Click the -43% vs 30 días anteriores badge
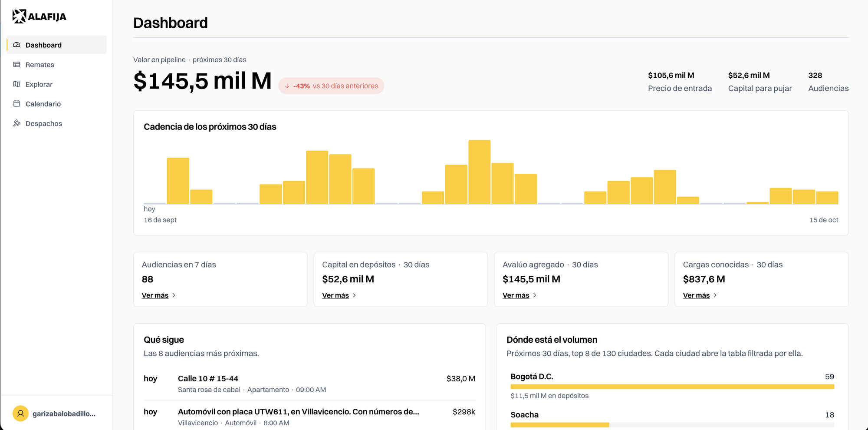This screenshot has width=868, height=430. coord(331,86)
